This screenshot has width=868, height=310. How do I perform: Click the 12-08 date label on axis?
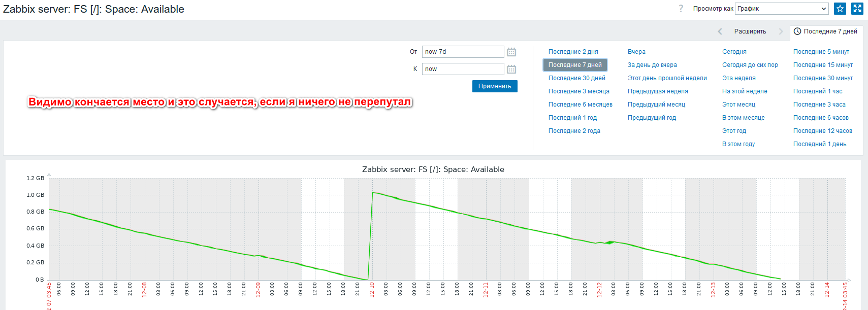point(144,290)
